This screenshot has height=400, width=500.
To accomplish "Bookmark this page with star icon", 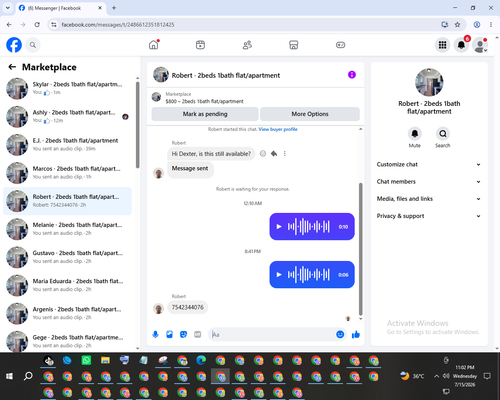I will point(458,25).
